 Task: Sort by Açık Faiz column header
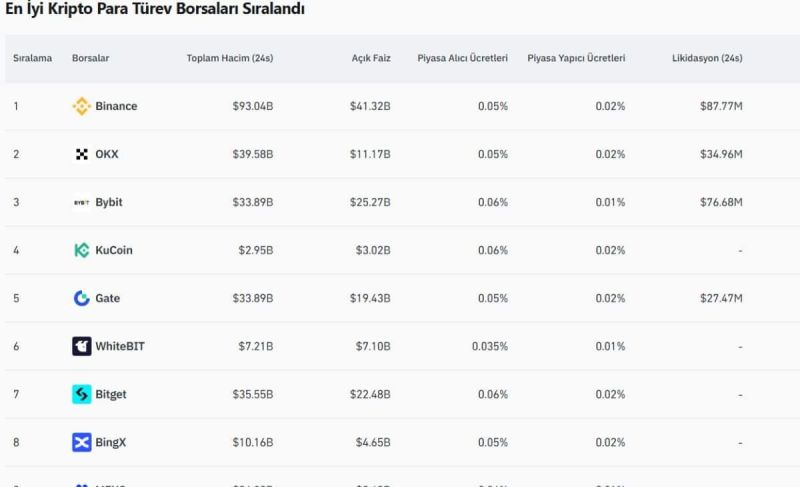tap(371, 58)
